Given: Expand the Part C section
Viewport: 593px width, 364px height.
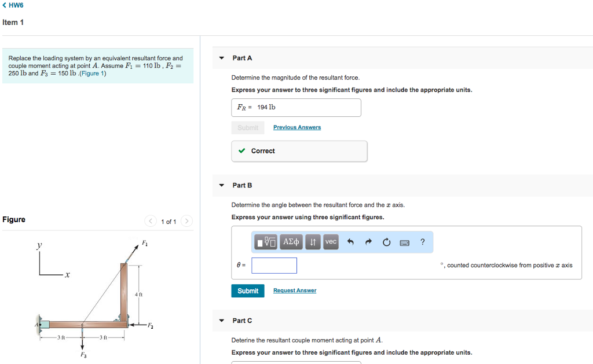Looking at the screenshot, I should tap(221, 321).
